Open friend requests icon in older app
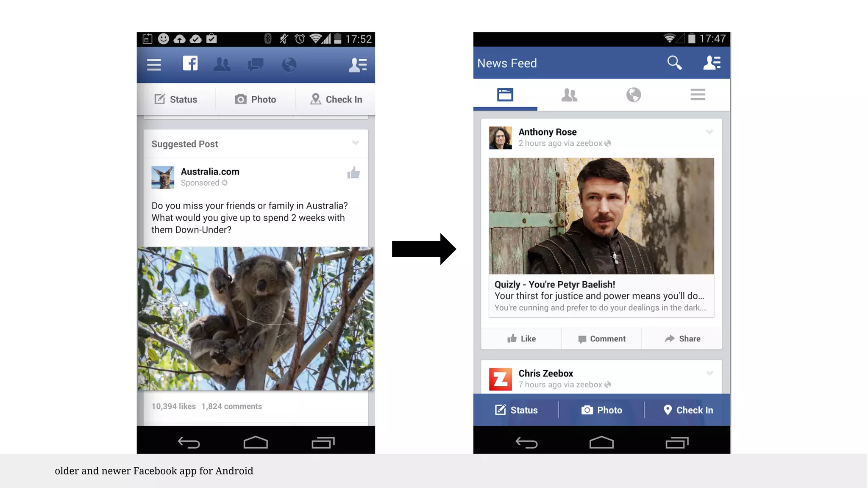The width and height of the screenshot is (868, 488). 222,64
